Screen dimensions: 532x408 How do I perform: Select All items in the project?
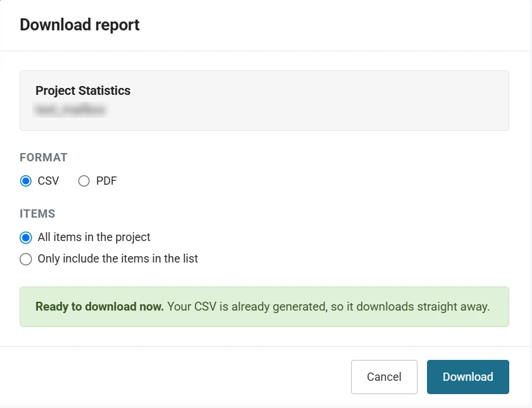coord(26,237)
